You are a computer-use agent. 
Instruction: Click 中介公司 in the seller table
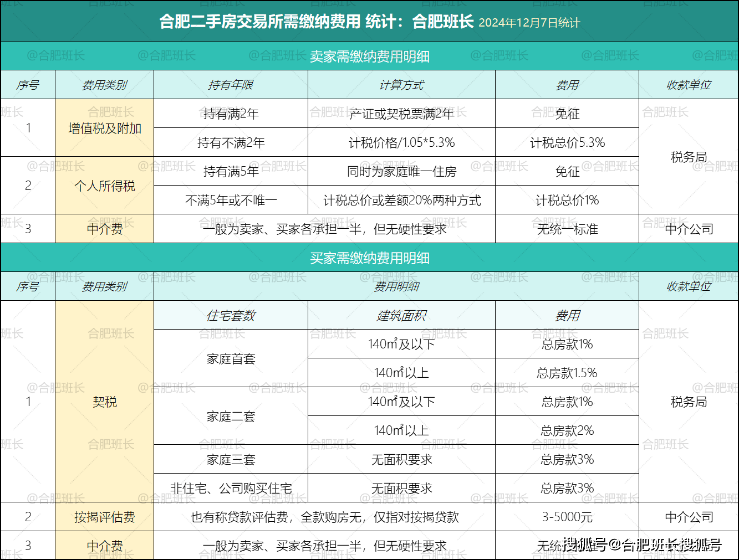click(x=689, y=229)
